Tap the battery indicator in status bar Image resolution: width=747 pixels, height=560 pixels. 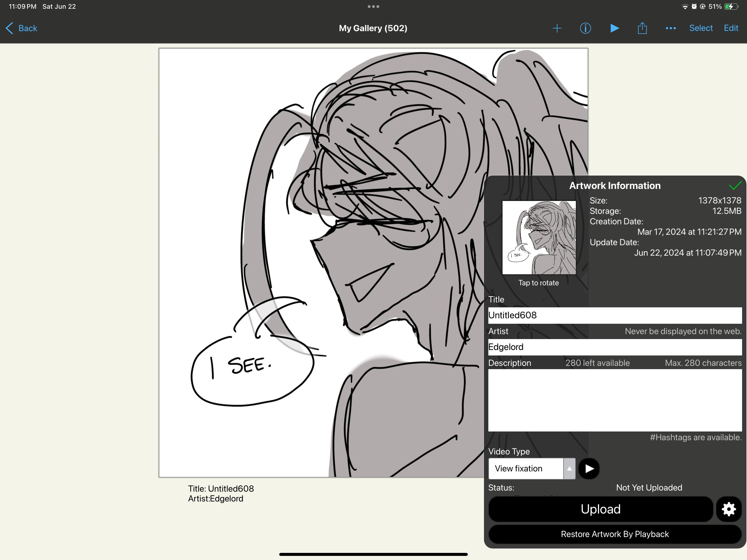click(731, 6)
